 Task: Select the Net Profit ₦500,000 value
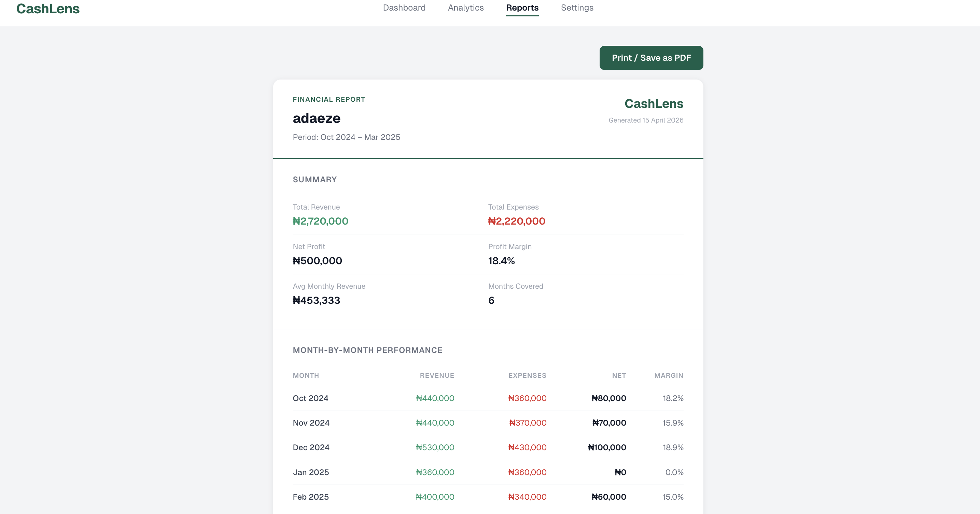click(x=317, y=261)
